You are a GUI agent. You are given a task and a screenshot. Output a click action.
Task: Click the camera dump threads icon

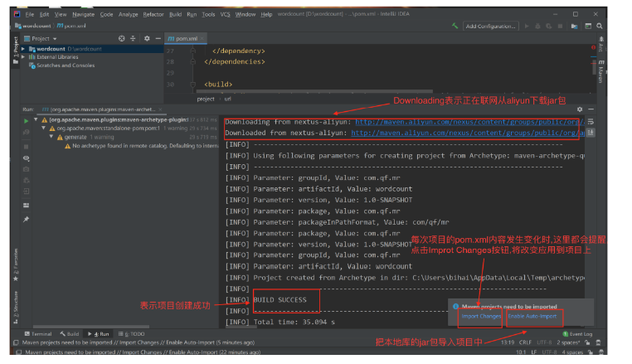[27, 169]
